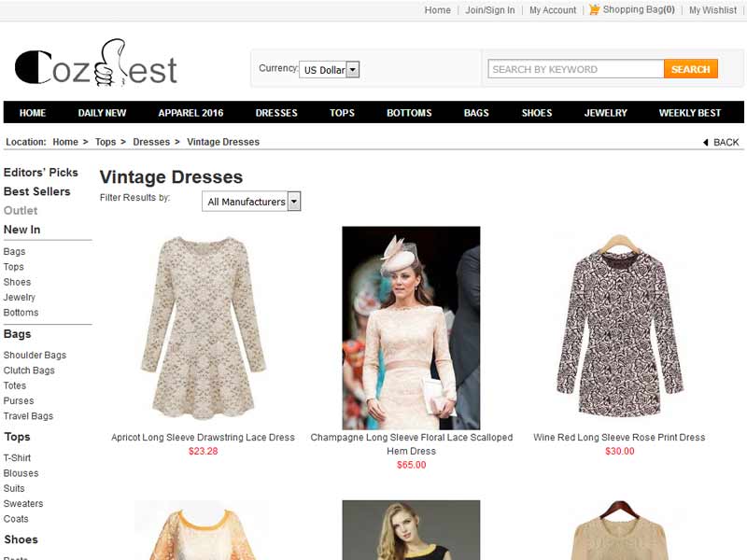Open the Currency US Dollar dropdown
The image size is (747, 560).
(330, 69)
